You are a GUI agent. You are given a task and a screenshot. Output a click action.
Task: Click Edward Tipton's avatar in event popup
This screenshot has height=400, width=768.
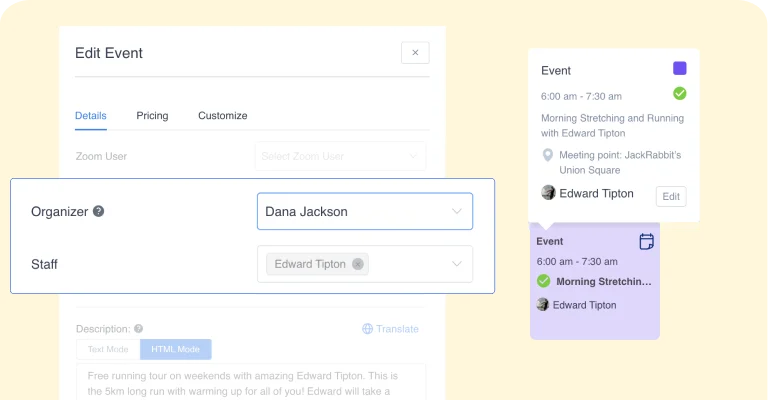(548, 193)
